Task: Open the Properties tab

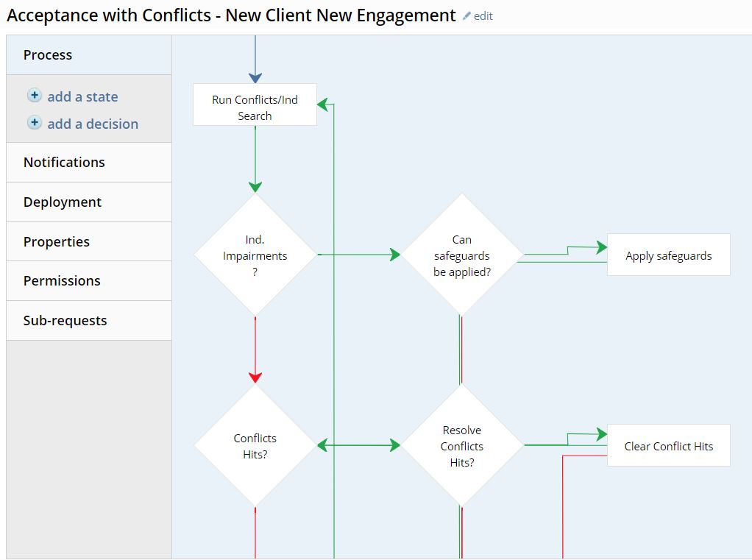Action: click(57, 242)
